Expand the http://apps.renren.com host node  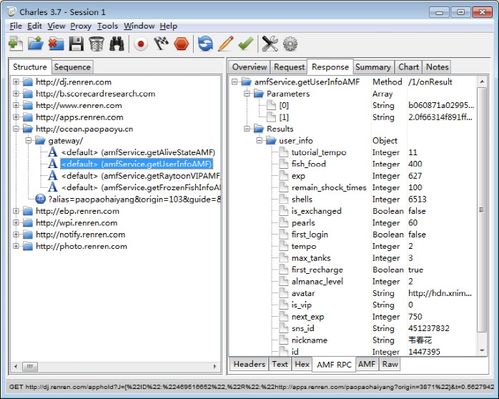pos(16,117)
